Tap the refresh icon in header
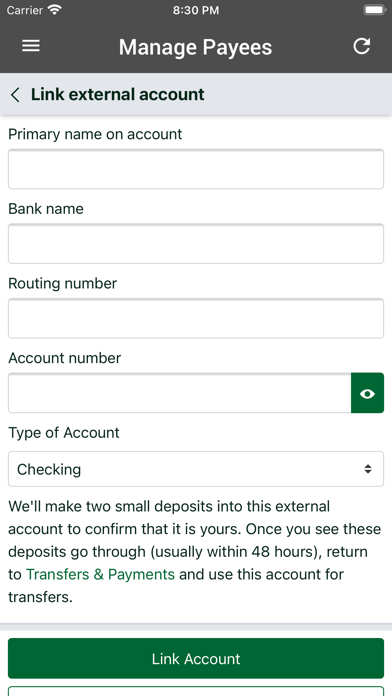This screenshot has width=392, height=696. [x=361, y=46]
